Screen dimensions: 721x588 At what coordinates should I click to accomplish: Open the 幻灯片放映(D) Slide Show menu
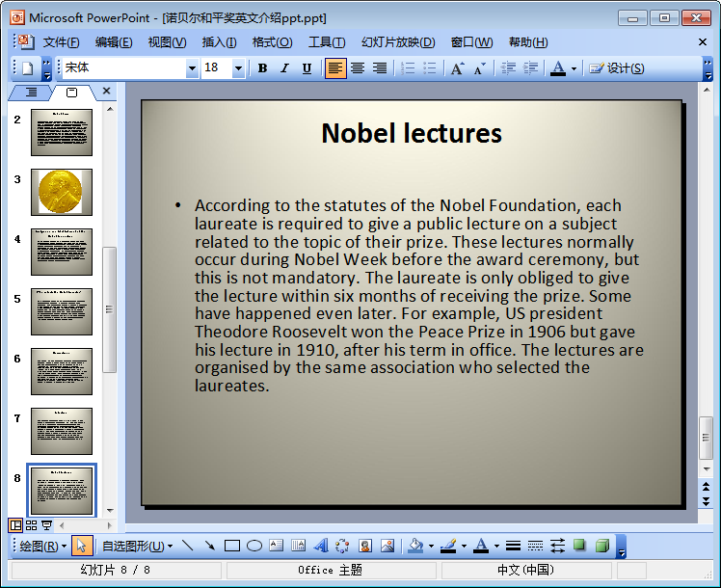[x=398, y=42]
